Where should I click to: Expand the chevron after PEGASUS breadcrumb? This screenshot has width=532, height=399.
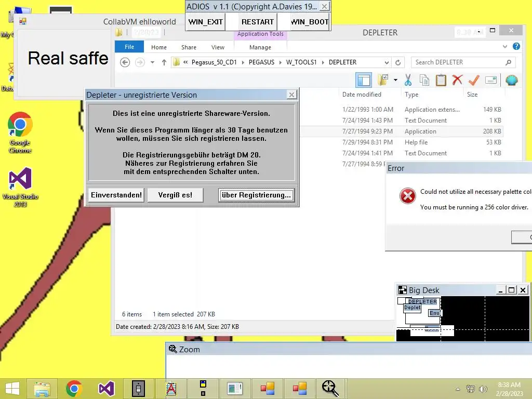280,62
